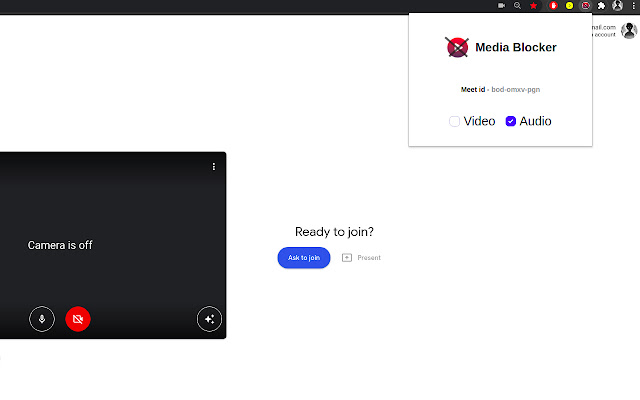Open three-dot menu on video preview

tap(213, 167)
